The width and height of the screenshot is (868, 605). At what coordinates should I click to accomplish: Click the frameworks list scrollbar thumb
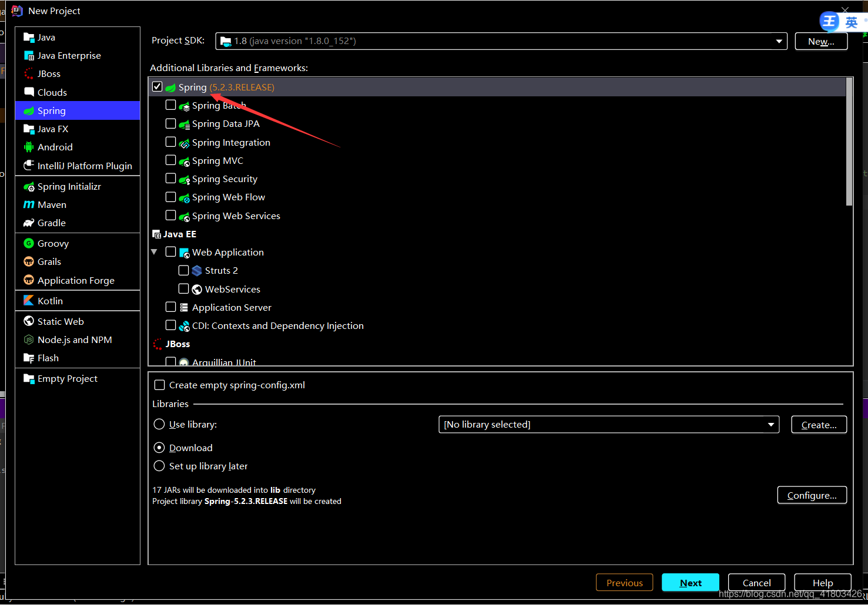[x=849, y=142]
